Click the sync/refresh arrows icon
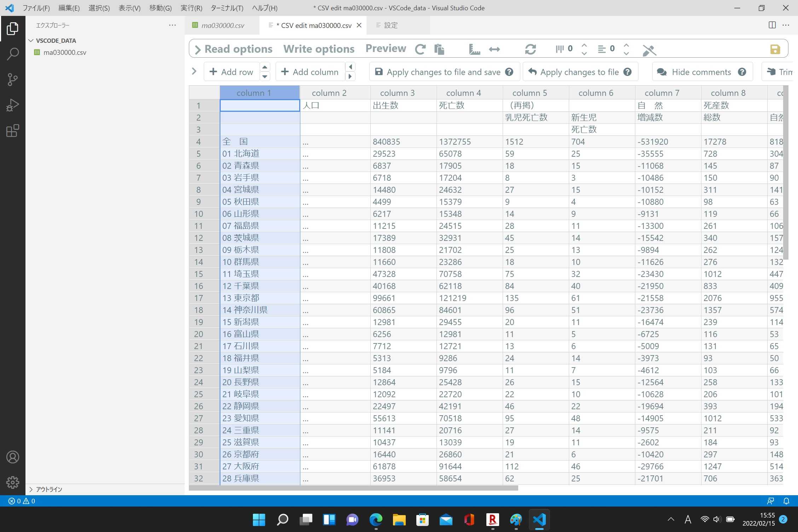This screenshot has height=532, width=798. click(530, 49)
